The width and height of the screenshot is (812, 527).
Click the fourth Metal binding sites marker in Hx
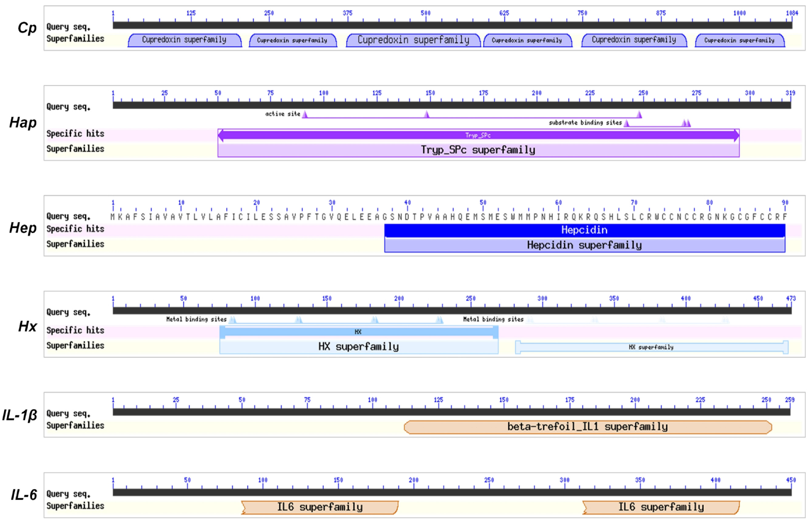[439, 320]
